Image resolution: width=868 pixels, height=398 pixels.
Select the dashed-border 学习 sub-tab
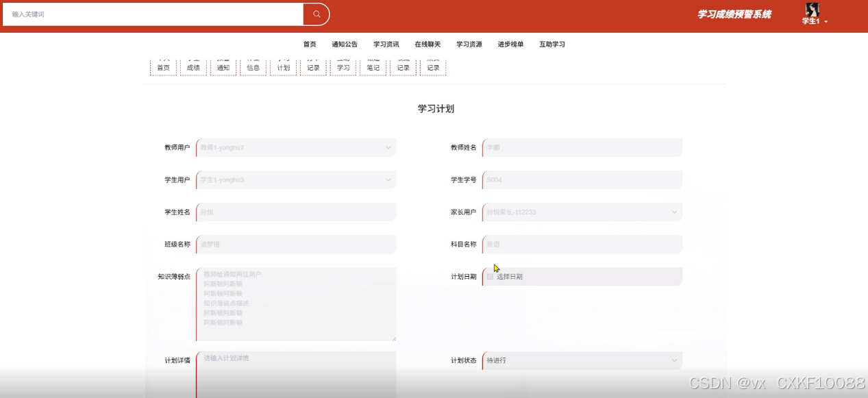point(343,66)
